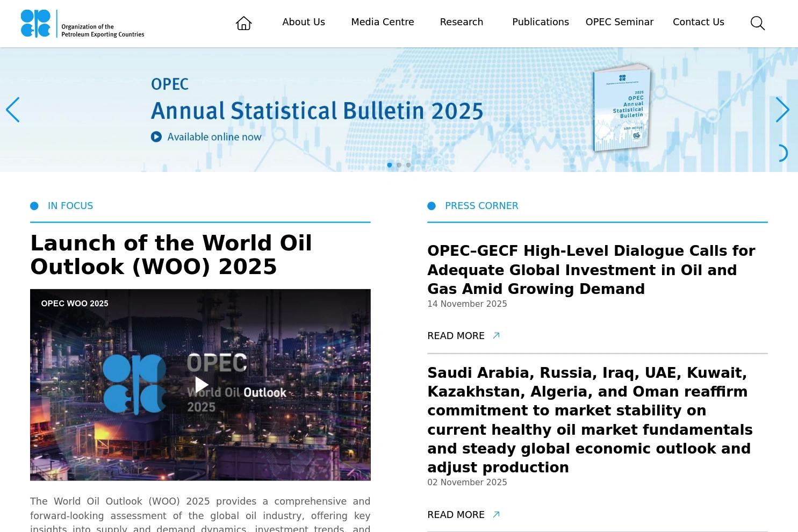Open the About Us menu
Image resolution: width=798 pixels, height=532 pixels.
[x=304, y=22]
